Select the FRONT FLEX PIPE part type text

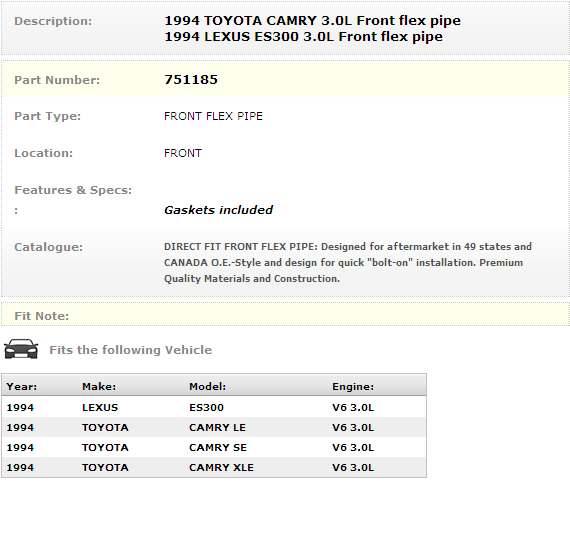tap(213, 116)
